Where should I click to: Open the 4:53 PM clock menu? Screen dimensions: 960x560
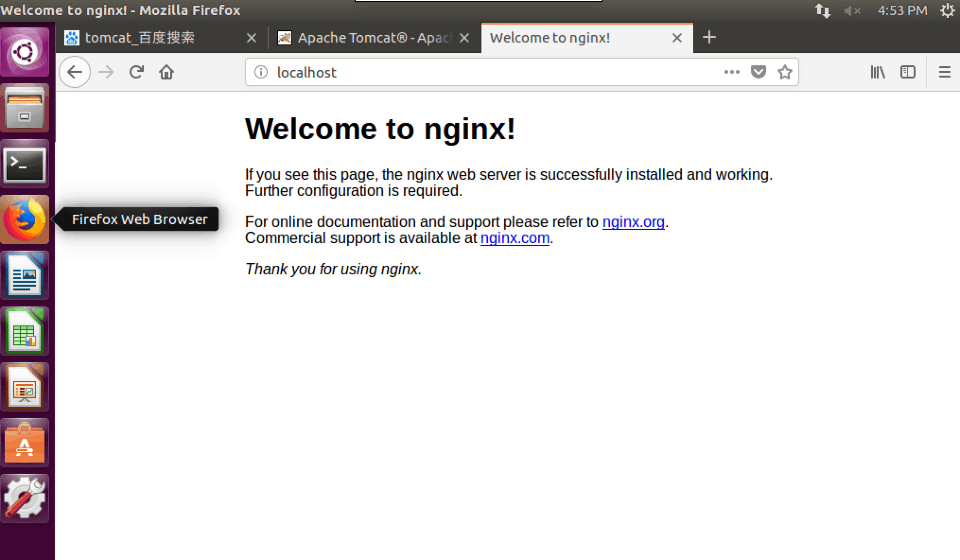[x=902, y=10]
